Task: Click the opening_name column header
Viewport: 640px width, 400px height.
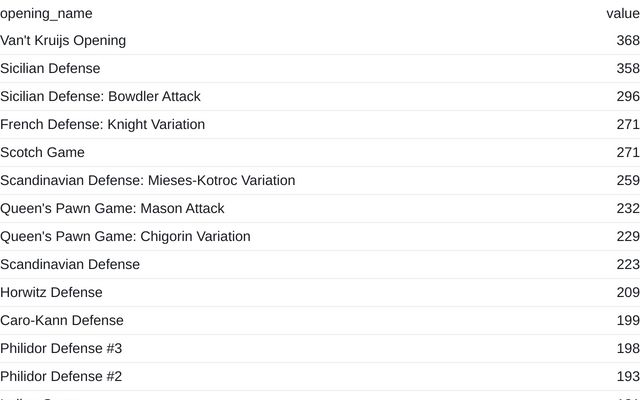Action: (46, 13)
